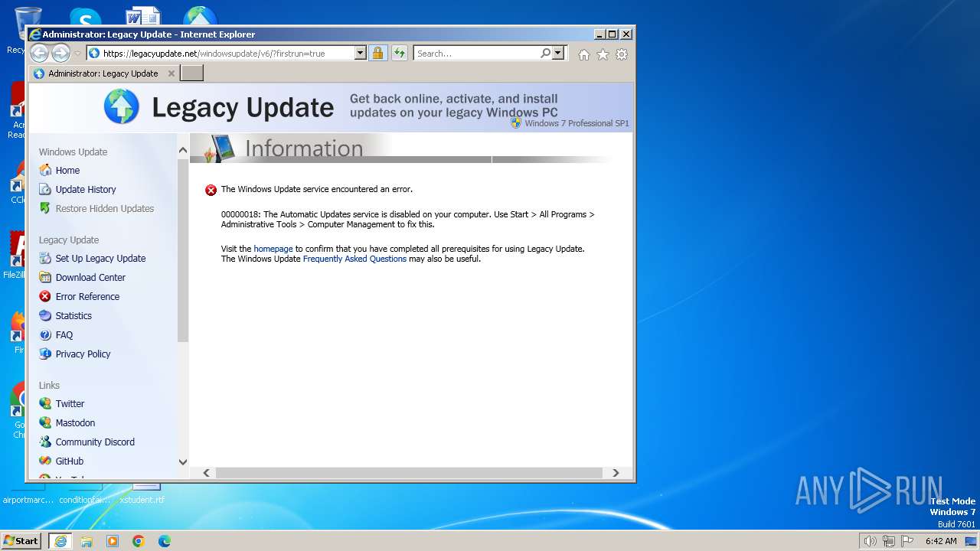Screen dimensions: 980x551
Task: Open the Twitter link
Action: 70,403
